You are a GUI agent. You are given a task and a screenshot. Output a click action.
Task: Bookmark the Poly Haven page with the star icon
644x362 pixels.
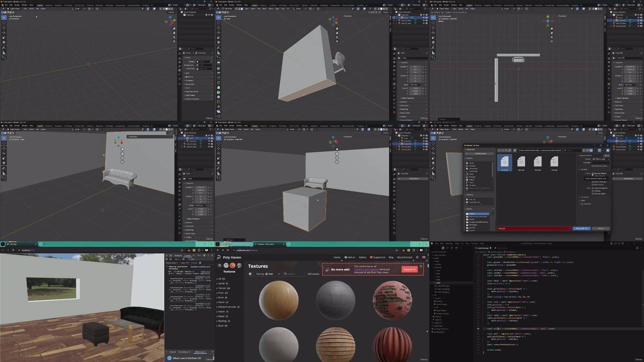(396, 250)
